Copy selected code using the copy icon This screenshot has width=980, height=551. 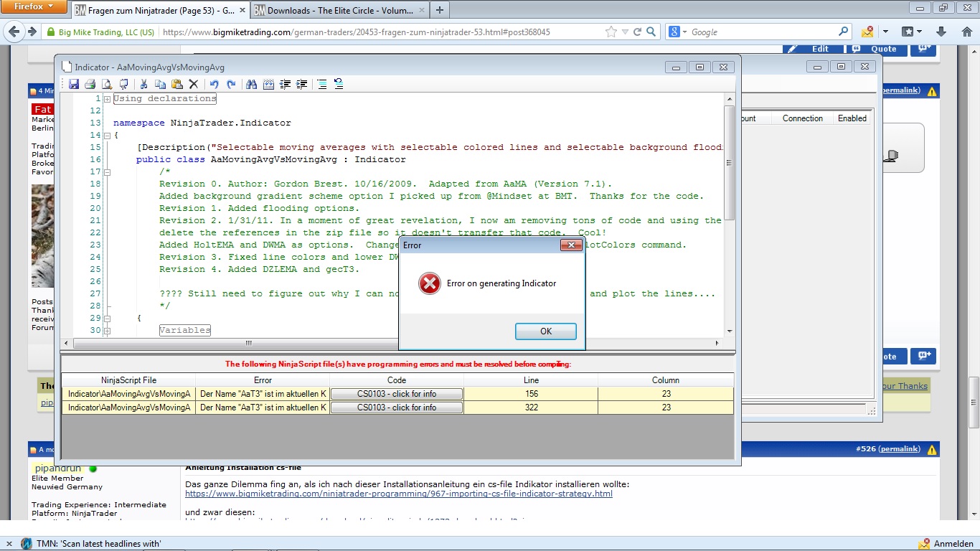(x=160, y=84)
